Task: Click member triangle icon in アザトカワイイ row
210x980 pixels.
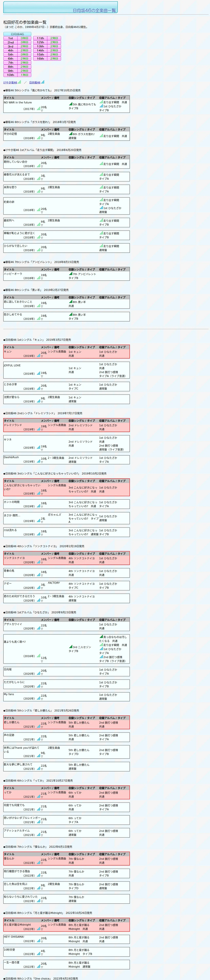Action: (x=38, y=628)
